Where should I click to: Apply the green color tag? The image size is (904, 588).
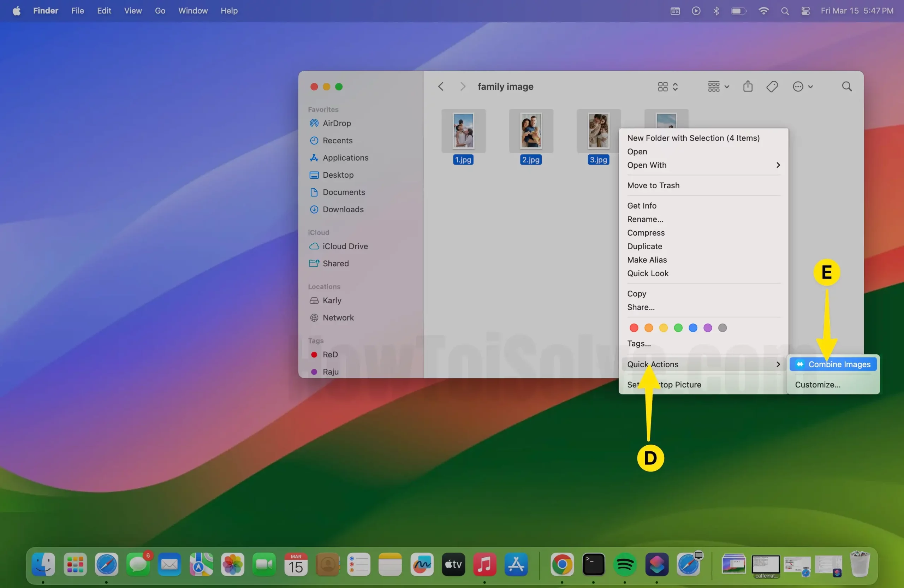(678, 328)
